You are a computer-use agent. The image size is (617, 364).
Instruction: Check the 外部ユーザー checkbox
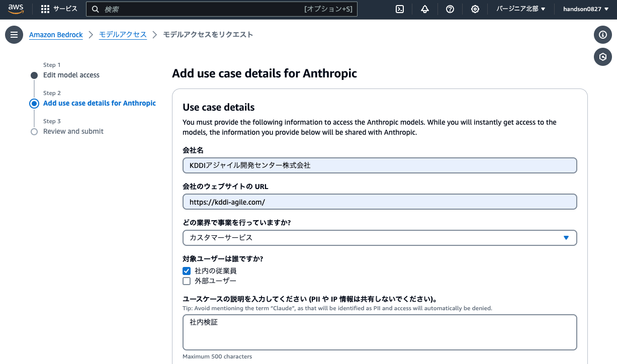pyautogui.click(x=187, y=281)
